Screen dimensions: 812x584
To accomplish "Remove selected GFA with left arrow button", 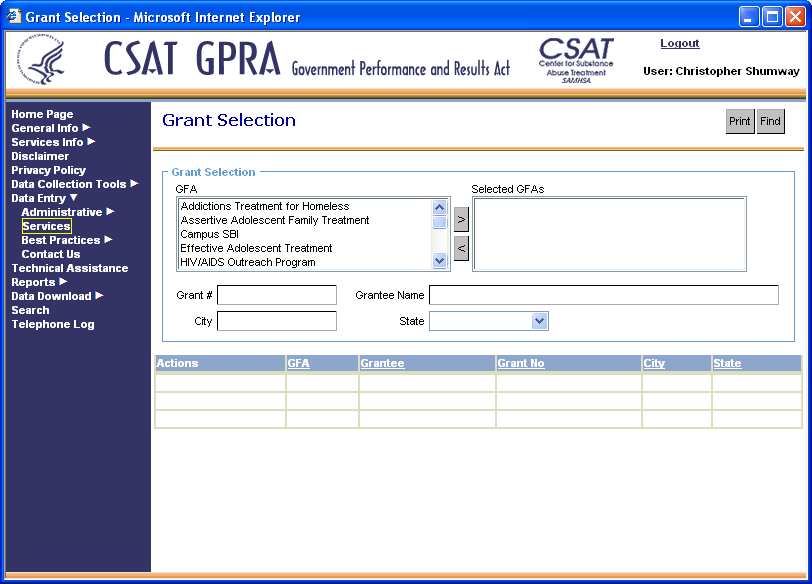I will point(461,248).
